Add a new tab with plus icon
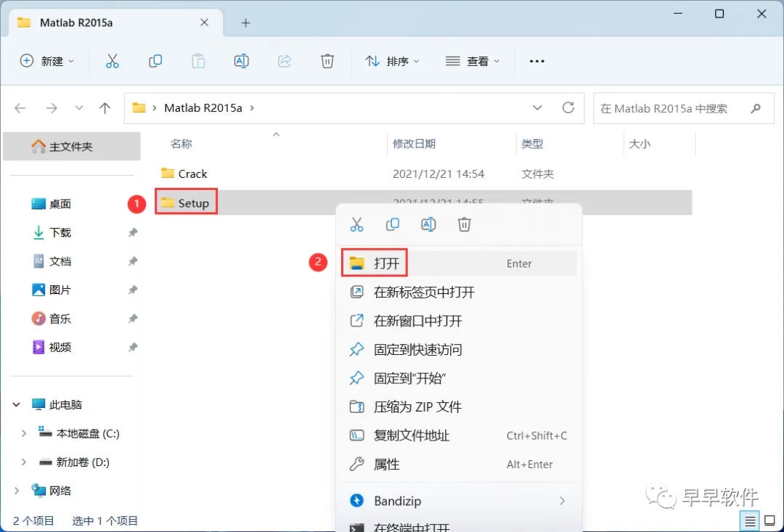The image size is (784, 532). point(245,23)
